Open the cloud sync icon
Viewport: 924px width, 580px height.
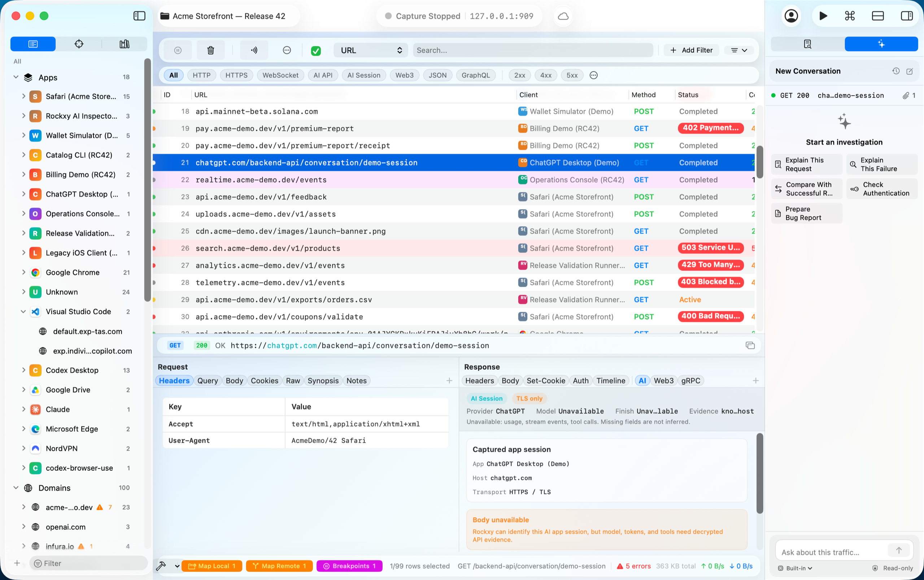pos(563,16)
